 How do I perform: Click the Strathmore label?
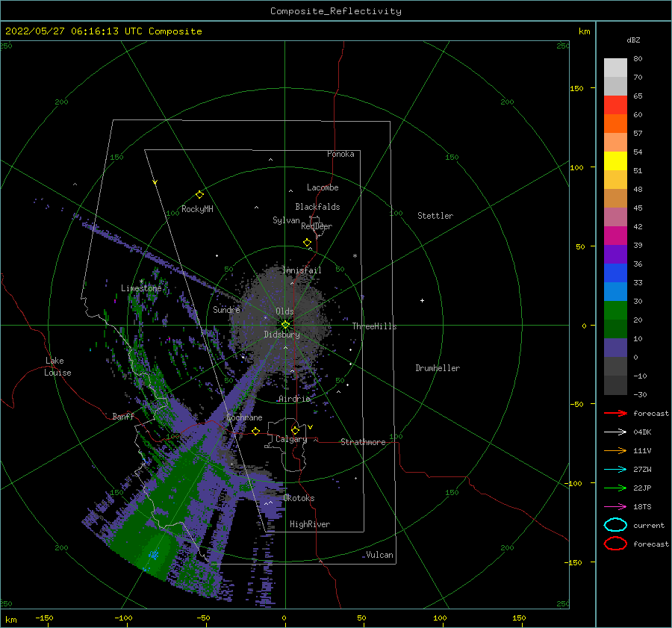(x=364, y=442)
